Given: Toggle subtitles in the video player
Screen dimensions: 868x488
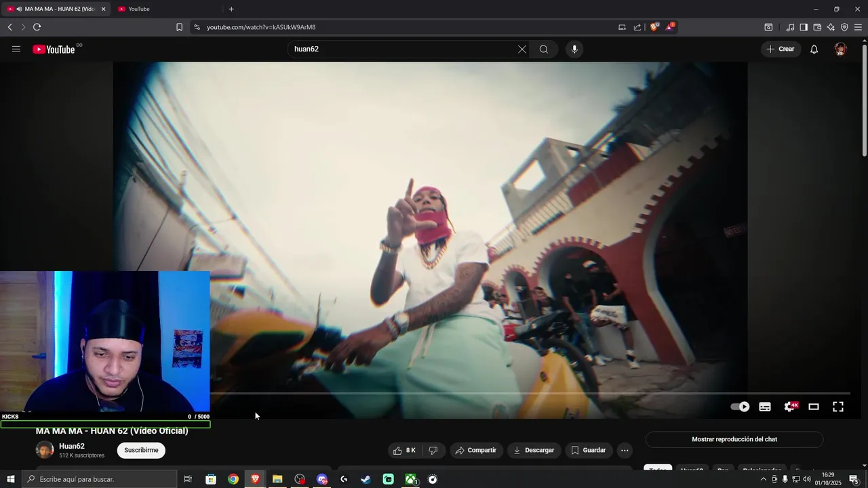Looking at the screenshot, I should tap(765, 407).
